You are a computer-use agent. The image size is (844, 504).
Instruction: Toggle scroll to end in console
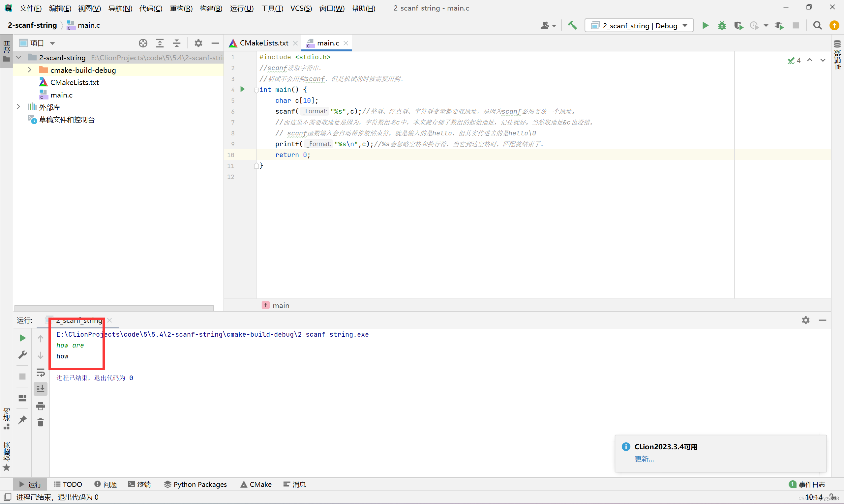pos(41,388)
